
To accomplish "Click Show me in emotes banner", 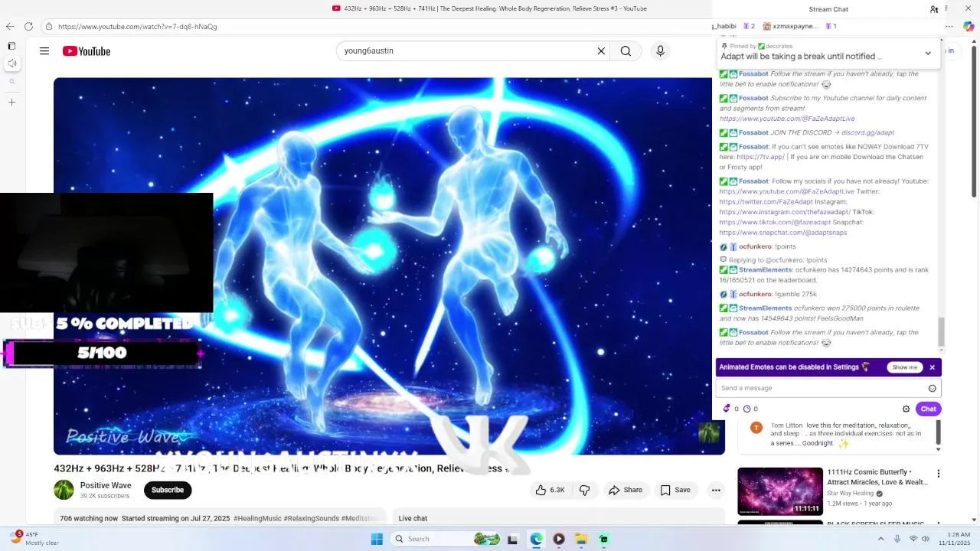I will tap(904, 367).
